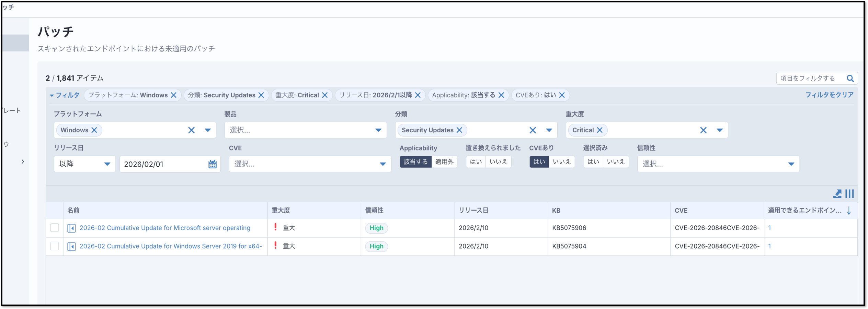Image resolution: width=868 pixels, height=309 pixels.
Task: Open details panel icon for KB5075906 row
Action: [71, 228]
